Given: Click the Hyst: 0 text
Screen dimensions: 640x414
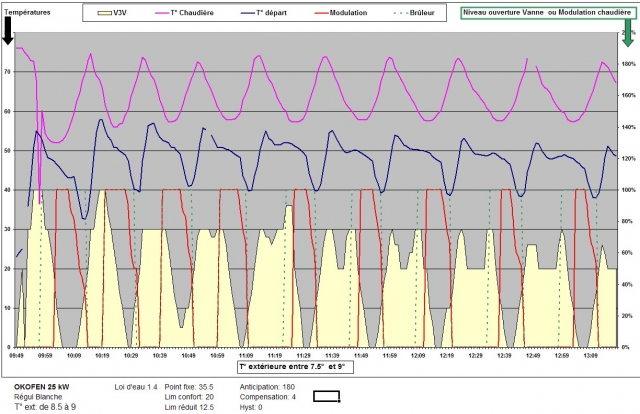Looking at the screenshot, I should click(x=252, y=407).
